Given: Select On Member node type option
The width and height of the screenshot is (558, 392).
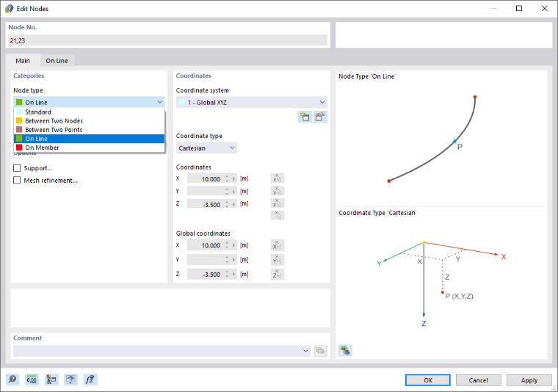Looking at the screenshot, I should click(x=89, y=148).
